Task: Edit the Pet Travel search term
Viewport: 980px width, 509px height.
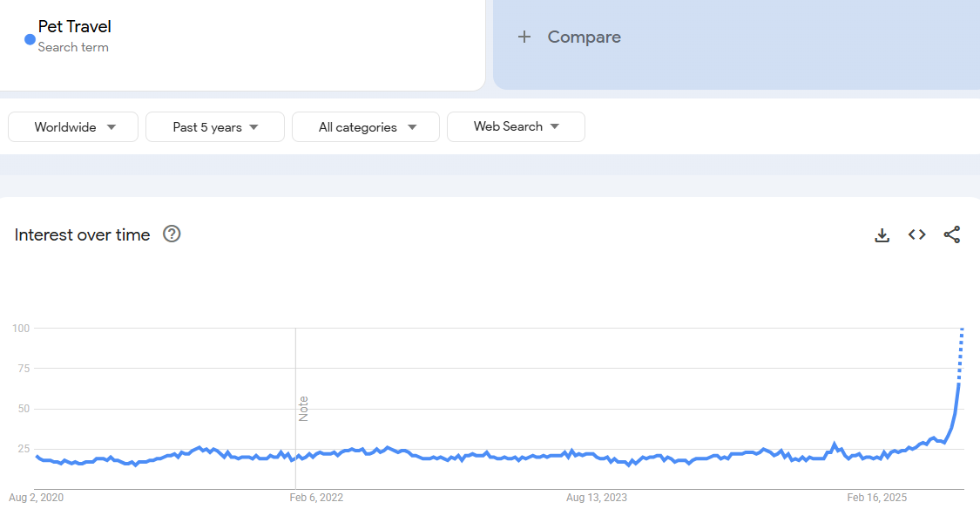Action: 75,27
